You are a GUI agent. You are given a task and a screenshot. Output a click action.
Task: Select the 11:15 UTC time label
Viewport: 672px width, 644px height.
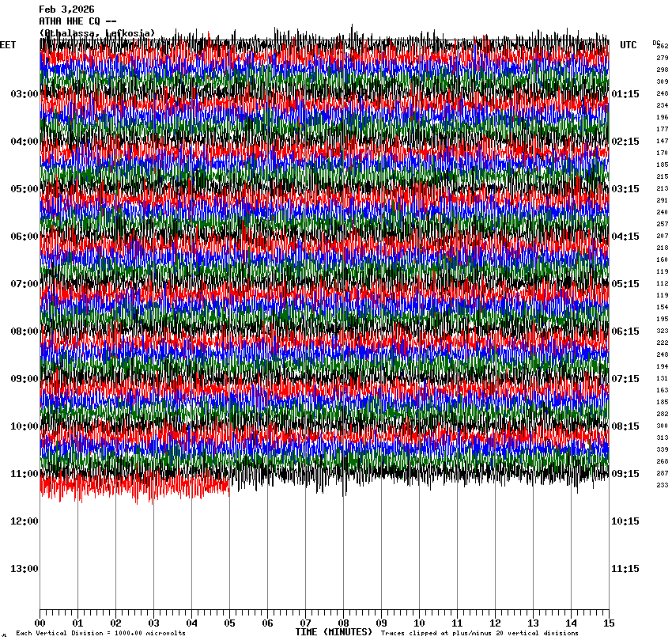625,569
